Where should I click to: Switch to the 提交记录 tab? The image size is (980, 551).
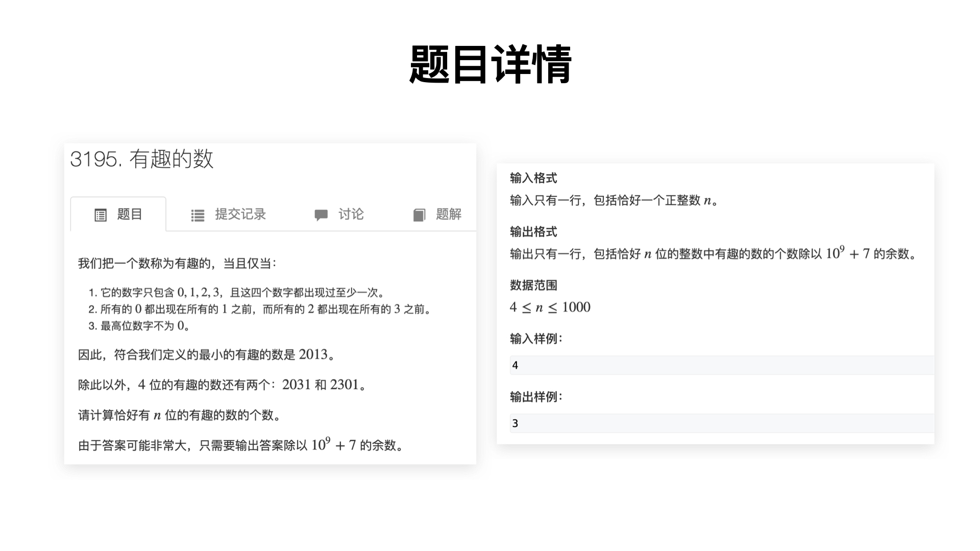240,214
